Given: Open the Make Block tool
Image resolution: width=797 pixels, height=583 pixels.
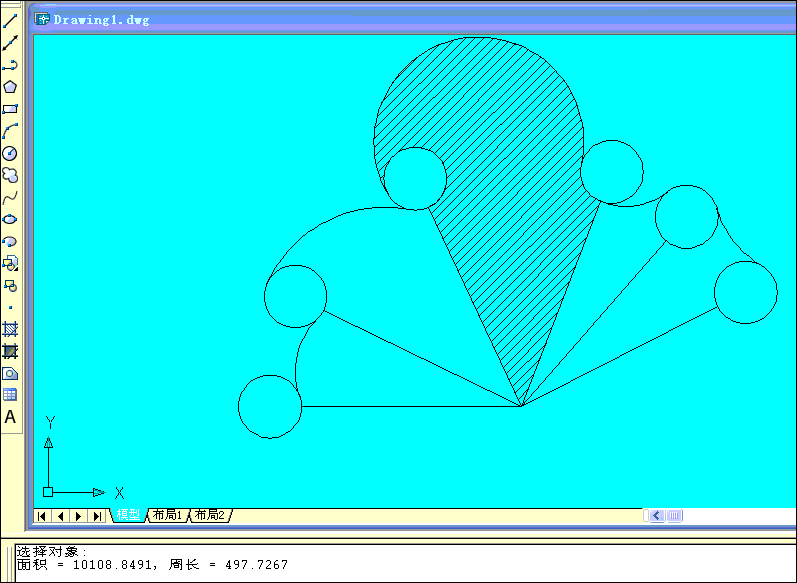Looking at the screenshot, I should [x=10, y=285].
